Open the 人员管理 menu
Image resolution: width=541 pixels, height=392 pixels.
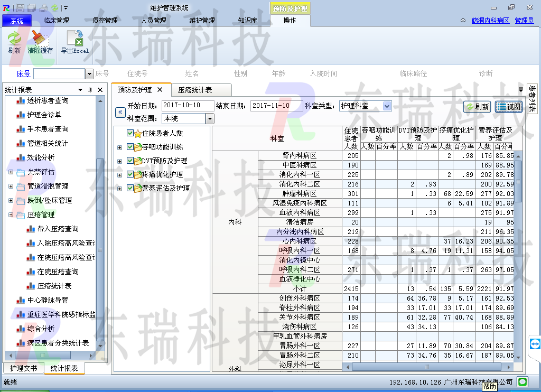[154, 21]
